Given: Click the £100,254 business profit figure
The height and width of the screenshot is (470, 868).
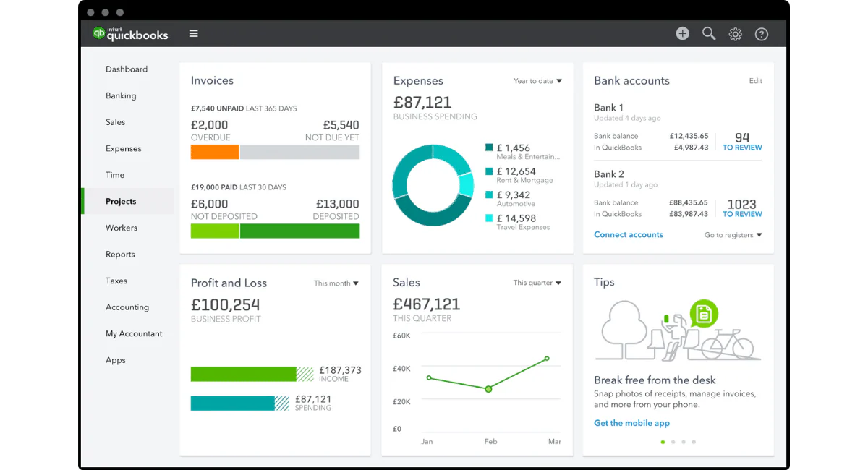Looking at the screenshot, I should 225,304.
